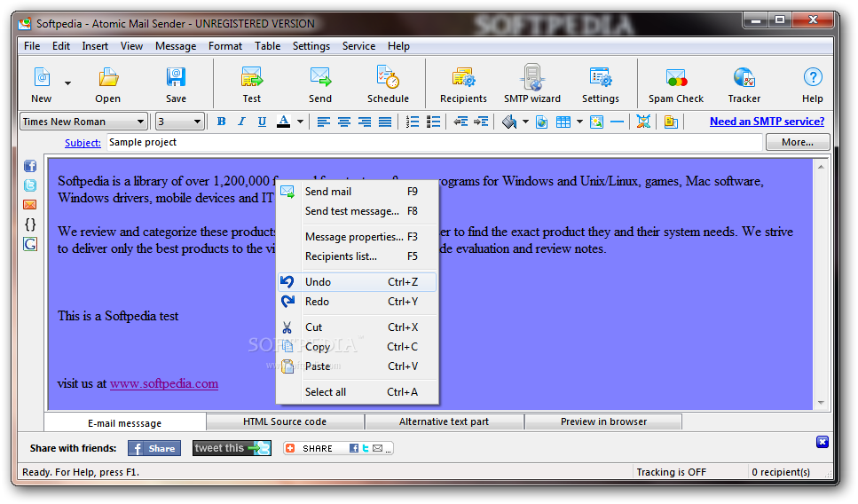858x504 pixels.
Task: Click the Test toolbar button
Action: pos(252,83)
